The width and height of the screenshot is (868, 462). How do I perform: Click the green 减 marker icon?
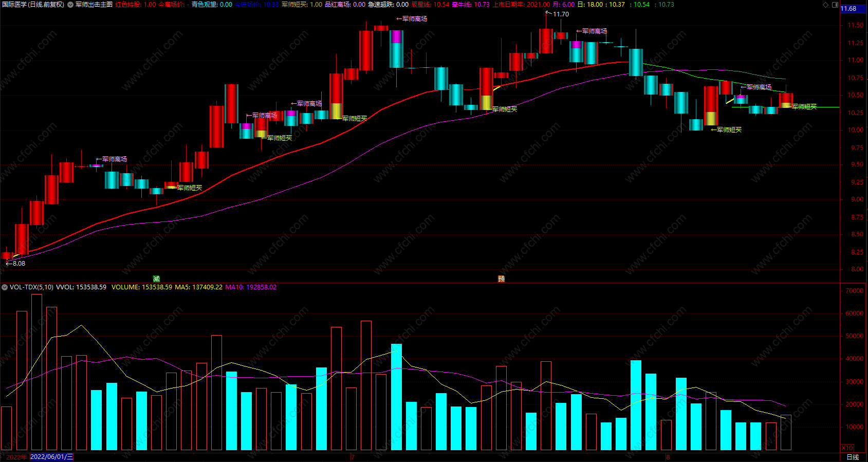pyautogui.click(x=156, y=279)
